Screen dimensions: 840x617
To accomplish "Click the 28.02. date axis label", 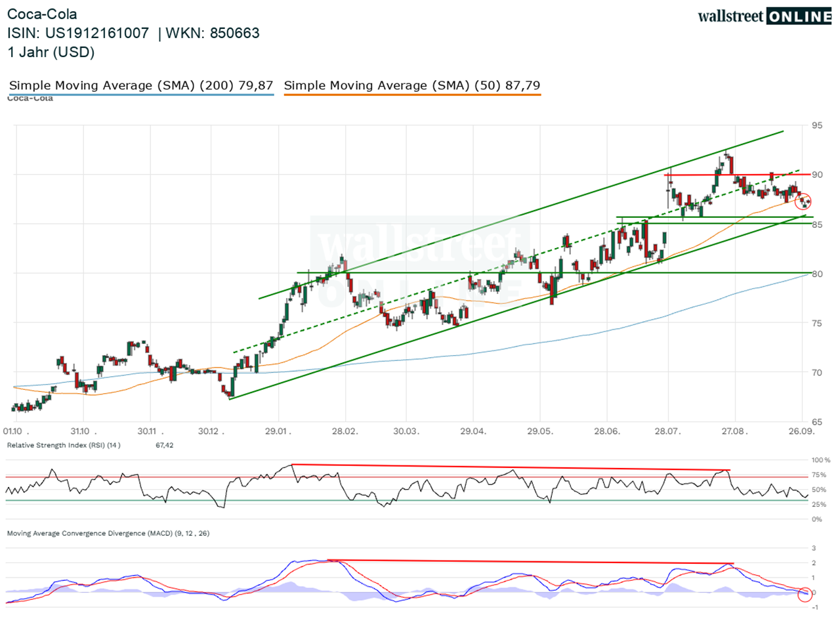I will [346, 431].
